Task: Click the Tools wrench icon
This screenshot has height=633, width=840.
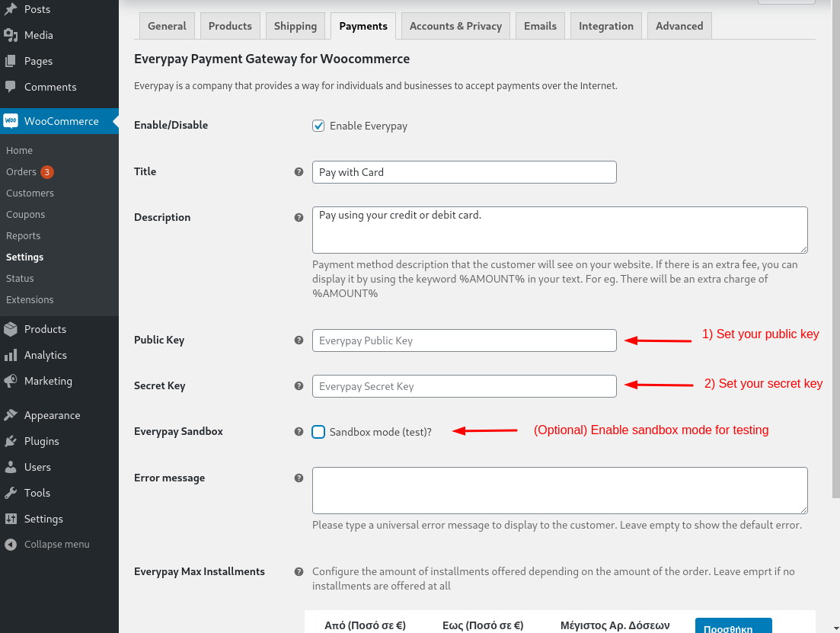Action: tap(11, 493)
